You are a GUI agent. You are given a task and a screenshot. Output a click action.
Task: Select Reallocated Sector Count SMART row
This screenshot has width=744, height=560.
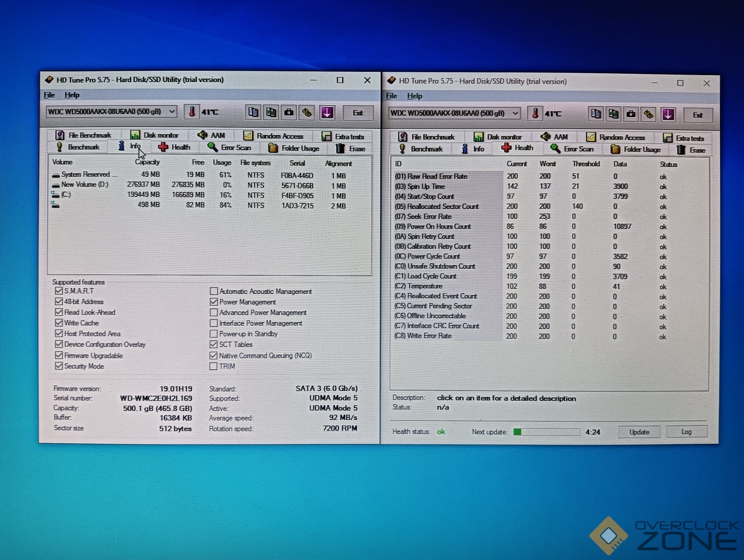pyautogui.click(x=532, y=206)
